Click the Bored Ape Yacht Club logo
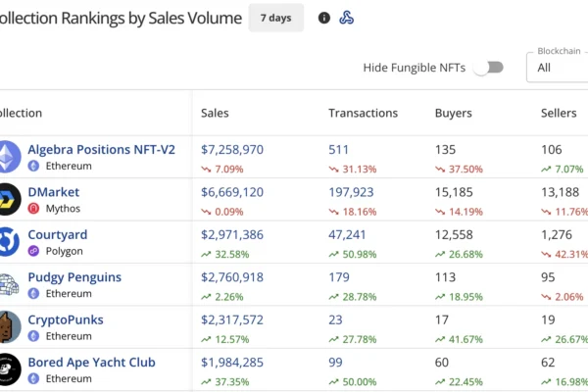 point(9,369)
